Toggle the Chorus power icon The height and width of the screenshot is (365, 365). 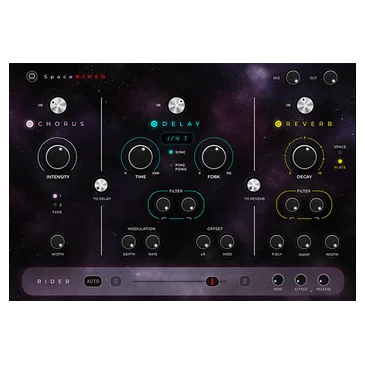tap(30, 124)
